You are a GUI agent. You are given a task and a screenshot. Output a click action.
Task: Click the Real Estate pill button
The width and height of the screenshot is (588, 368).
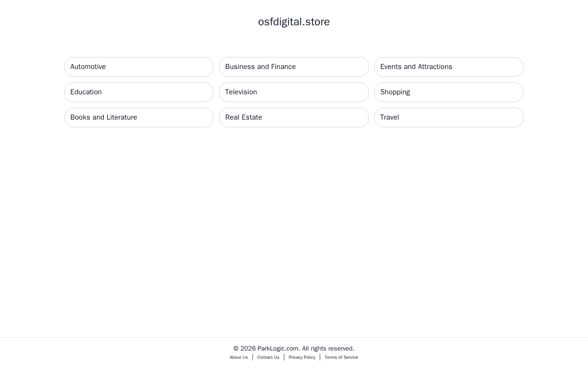pyautogui.click(x=294, y=117)
